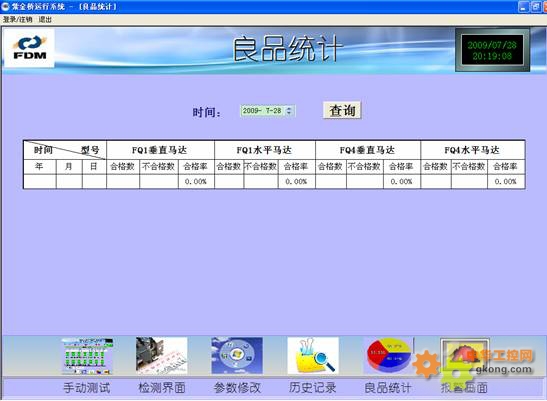The width and height of the screenshot is (547, 401).
Task: Open the 手动测试 manual test icon
Action: pos(87,356)
